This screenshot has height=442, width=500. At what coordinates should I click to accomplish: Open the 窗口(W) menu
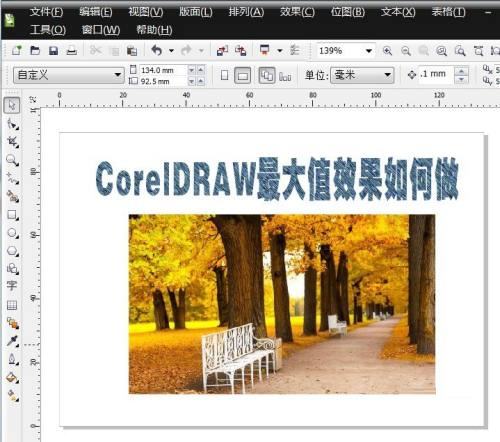101,30
